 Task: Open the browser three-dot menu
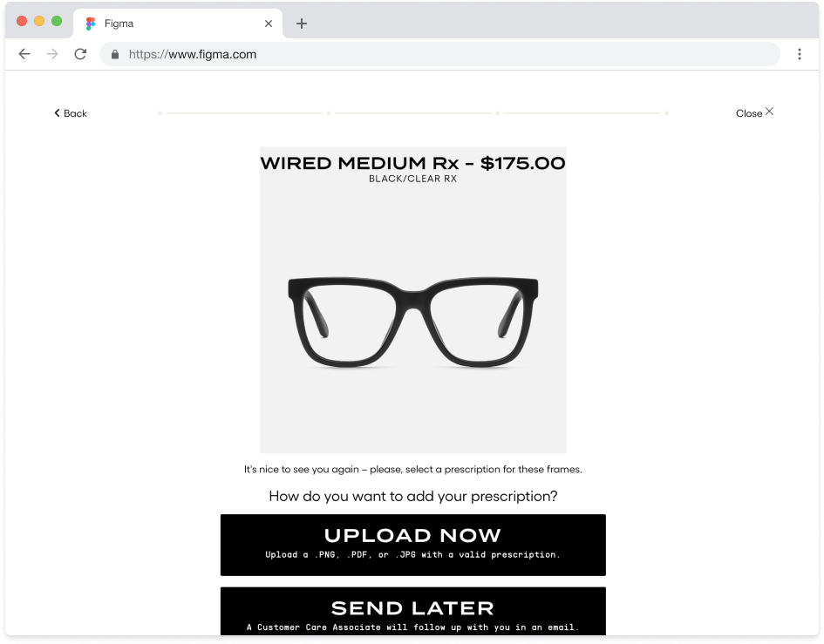(799, 54)
